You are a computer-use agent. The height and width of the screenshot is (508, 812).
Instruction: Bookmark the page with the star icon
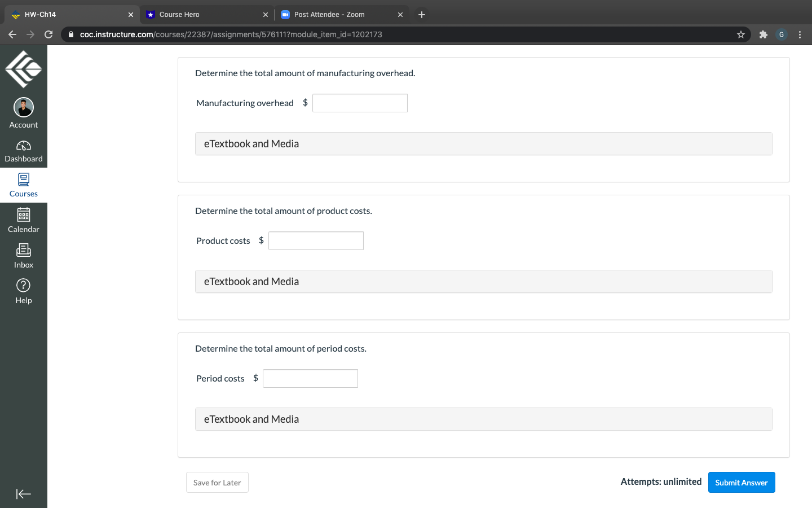tap(740, 34)
